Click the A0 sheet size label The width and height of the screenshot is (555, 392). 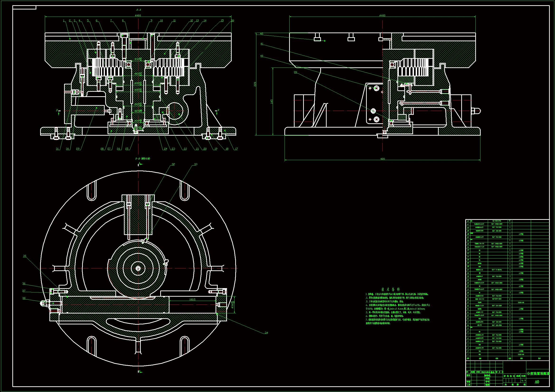[x=537, y=382]
